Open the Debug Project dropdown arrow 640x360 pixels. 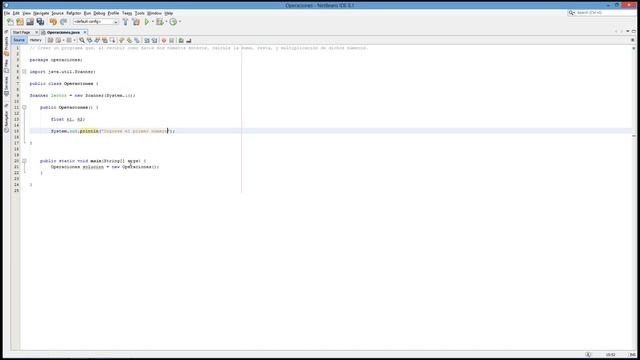coord(166,22)
